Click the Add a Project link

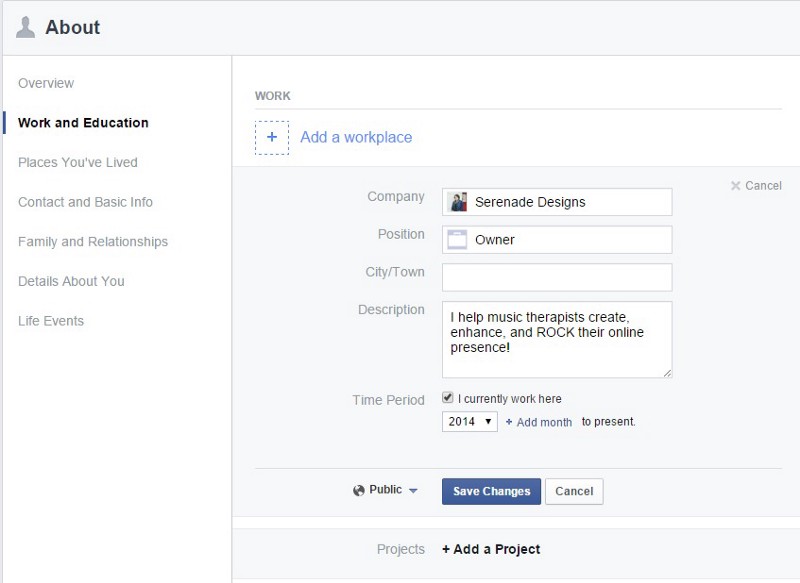(491, 549)
